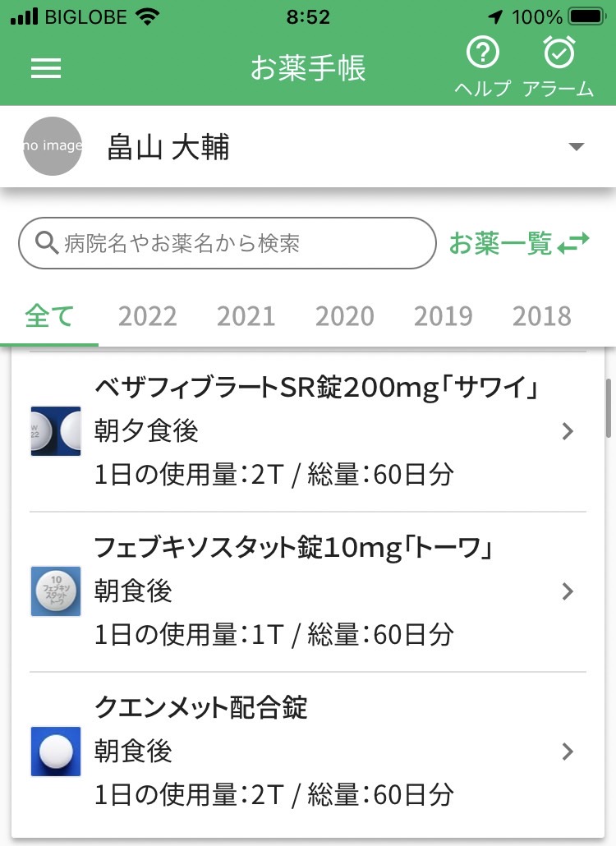This screenshot has height=846, width=616.
Task: Open the Alarm clock icon
Action: pos(559,53)
